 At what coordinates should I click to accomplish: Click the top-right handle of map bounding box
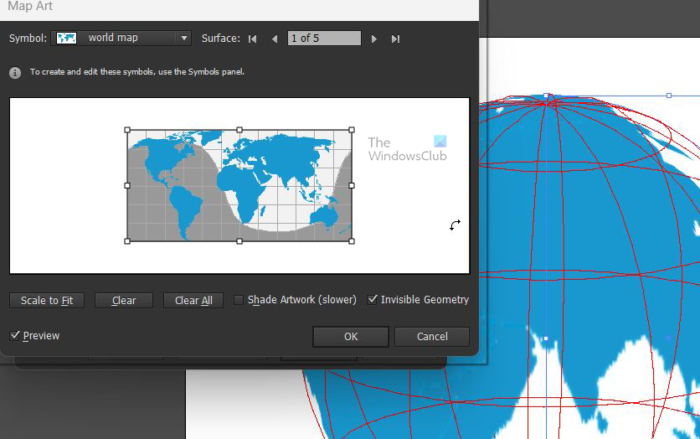(352, 130)
